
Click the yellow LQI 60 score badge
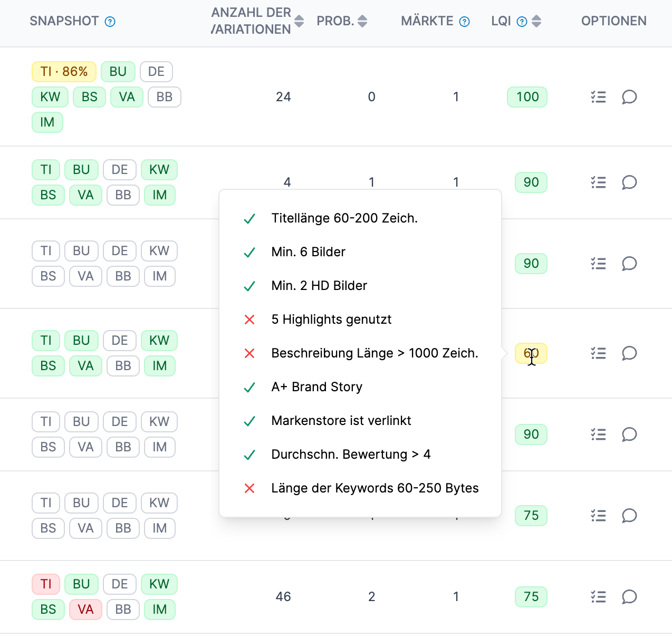point(531,353)
